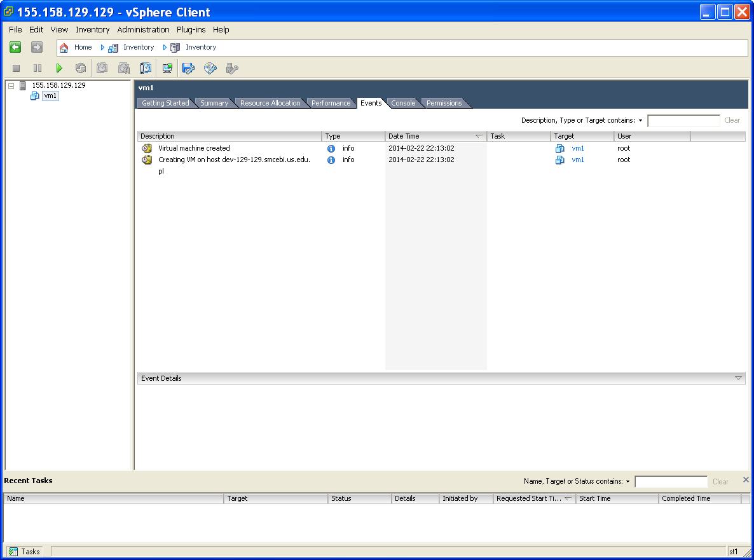
Task: Sort events by the Type column header
Action: [353, 137]
